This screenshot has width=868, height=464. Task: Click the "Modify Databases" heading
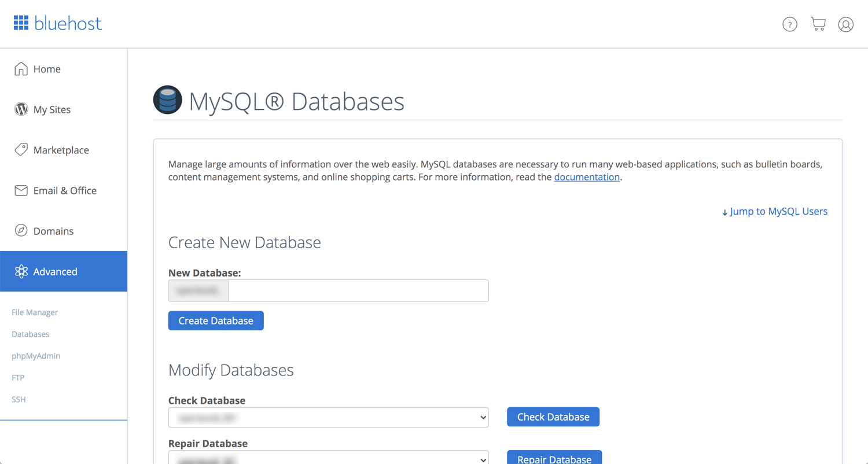231,370
